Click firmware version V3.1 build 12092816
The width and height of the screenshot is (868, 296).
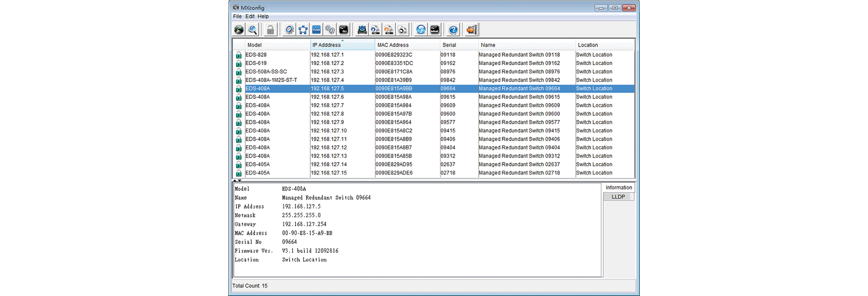coord(310,251)
